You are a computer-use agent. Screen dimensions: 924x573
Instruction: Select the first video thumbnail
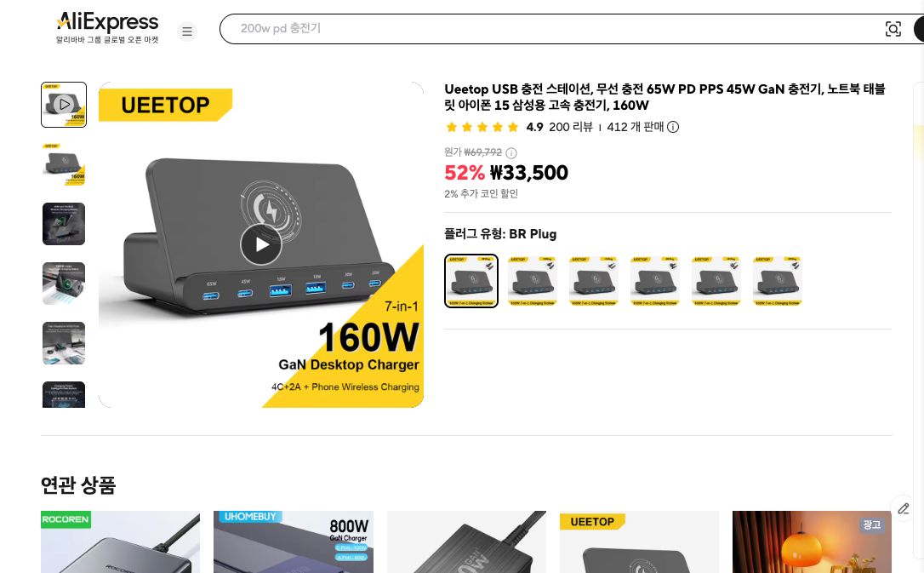tap(64, 105)
